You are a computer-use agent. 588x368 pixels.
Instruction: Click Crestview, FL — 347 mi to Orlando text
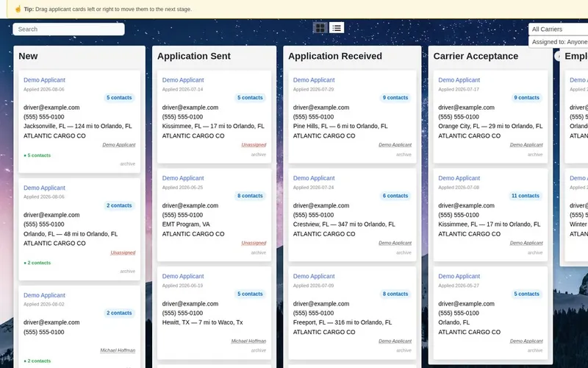point(344,224)
